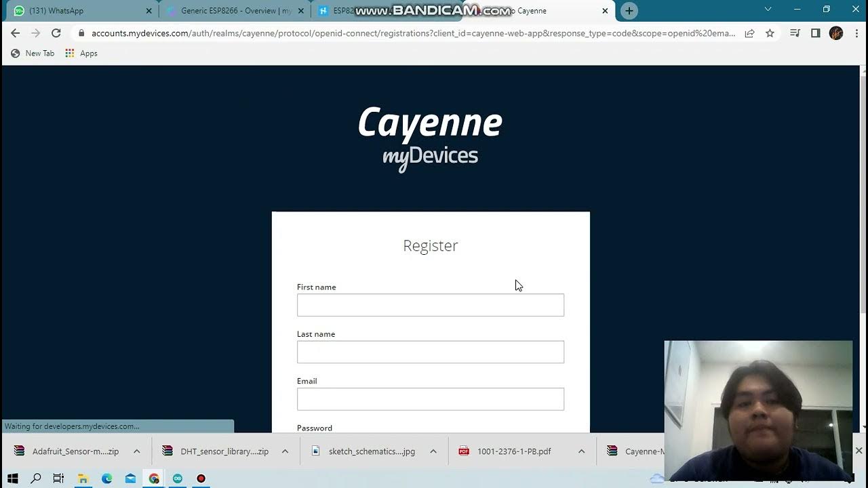Expand options for Adafruit_Sensor download
868x488 pixels.
[136, 451]
